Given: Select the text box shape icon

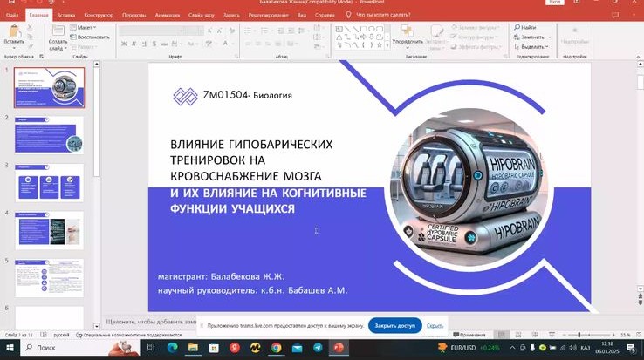Looking at the screenshot, I should [339, 29].
